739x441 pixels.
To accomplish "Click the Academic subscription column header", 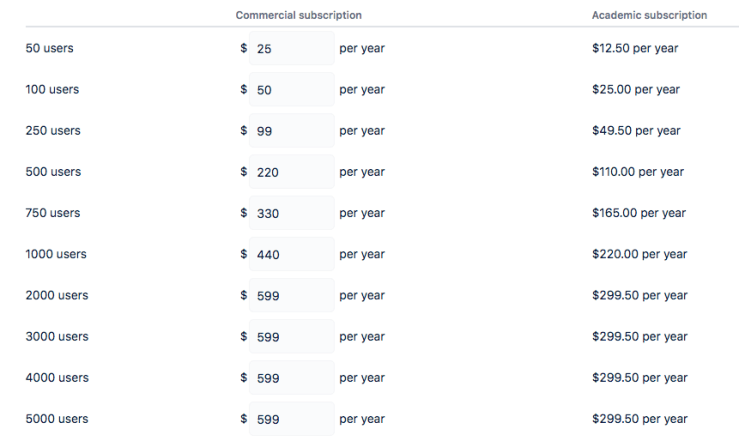I will pos(649,16).
